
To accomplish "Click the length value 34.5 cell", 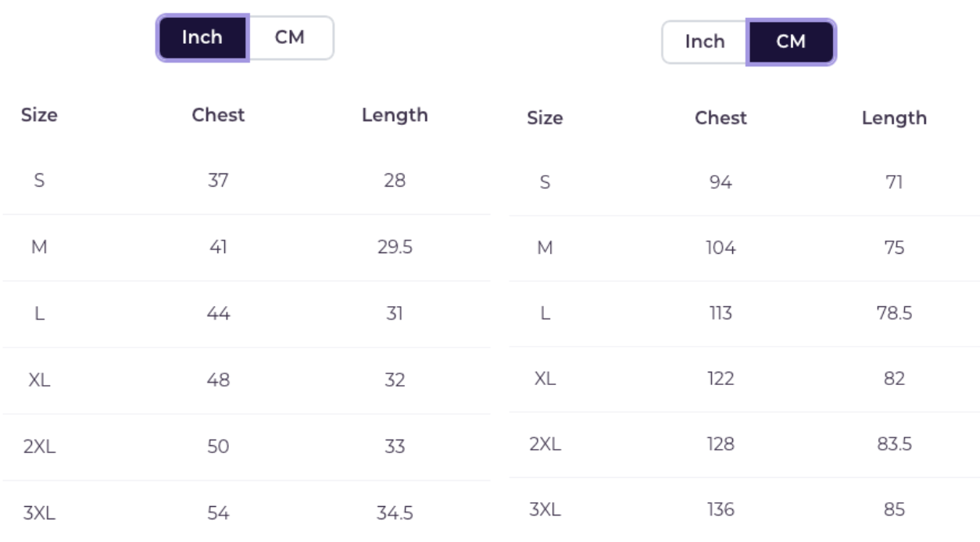I will 395,513.
